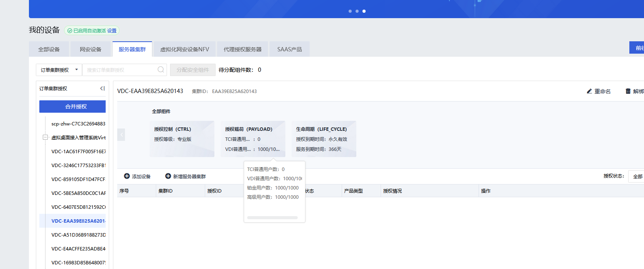Click the 解绑 trash icon
This screenshot has width=644, height=269.
pos(628,91)
